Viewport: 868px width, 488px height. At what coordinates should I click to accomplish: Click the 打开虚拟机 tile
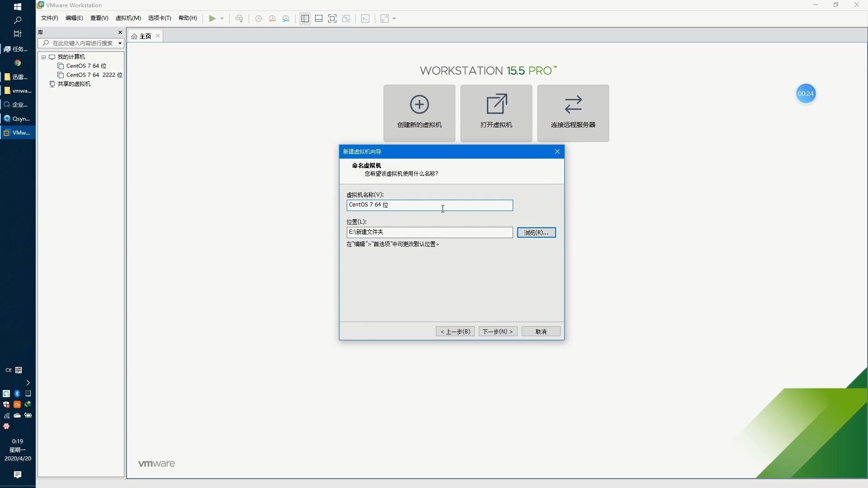(x=496, y=113)
